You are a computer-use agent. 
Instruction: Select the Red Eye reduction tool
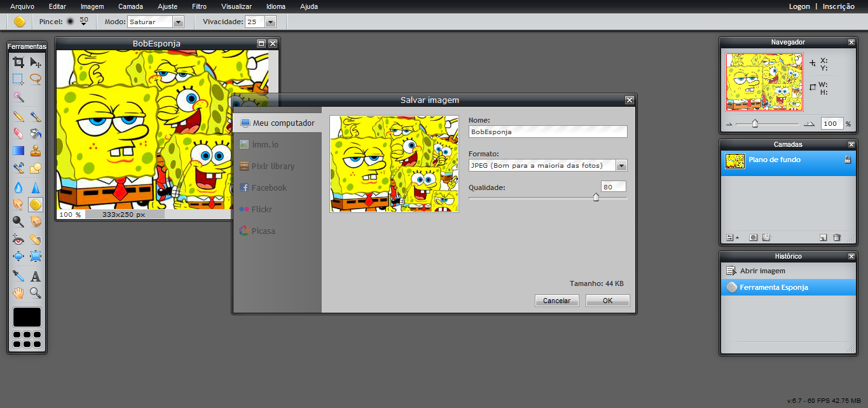(18, 240)
